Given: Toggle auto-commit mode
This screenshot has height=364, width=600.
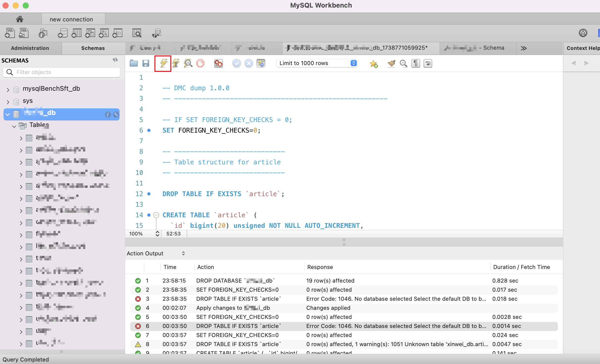Looking at the screenshot, I should [x=261, y=63].
